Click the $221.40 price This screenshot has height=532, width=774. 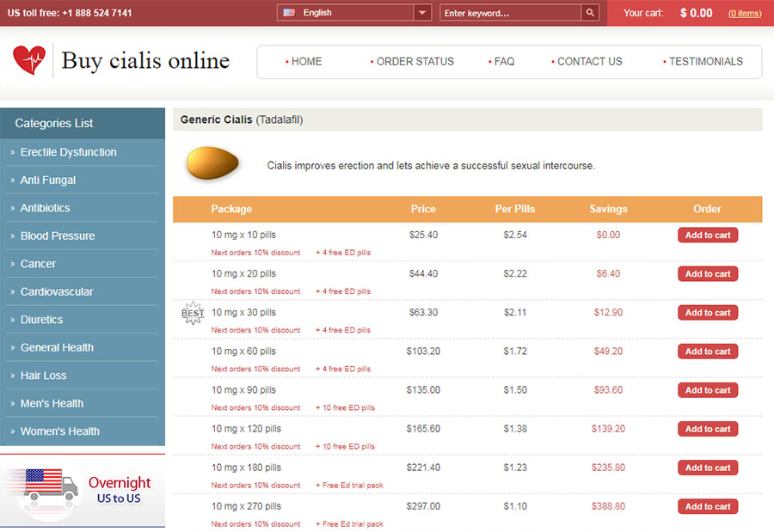(423, 468)
